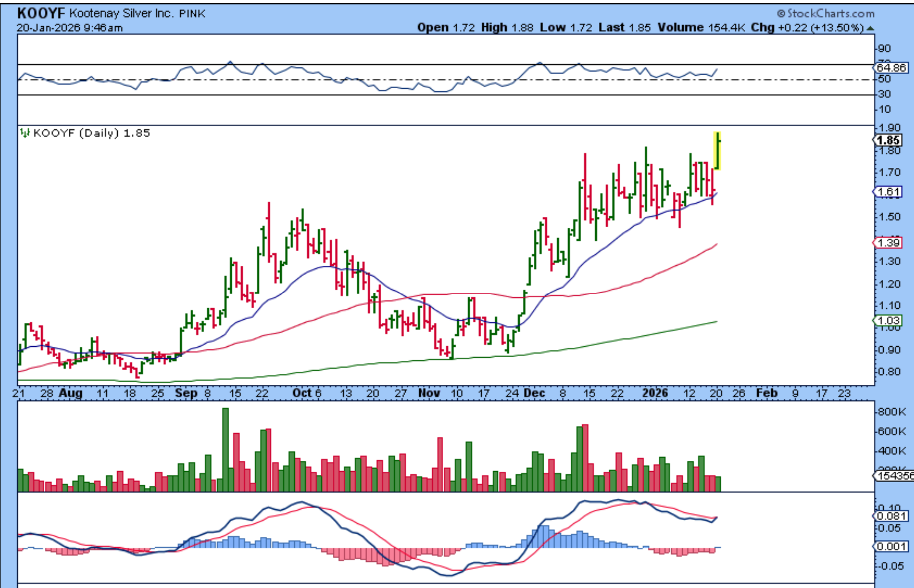Click the blue 1.61 moving average tag

point(888,192)
